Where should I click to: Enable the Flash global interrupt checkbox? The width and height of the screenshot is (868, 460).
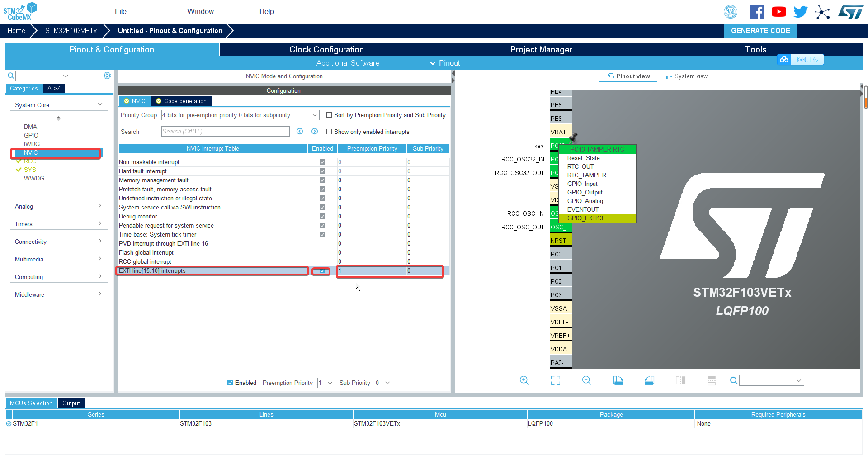coord(322,252)
